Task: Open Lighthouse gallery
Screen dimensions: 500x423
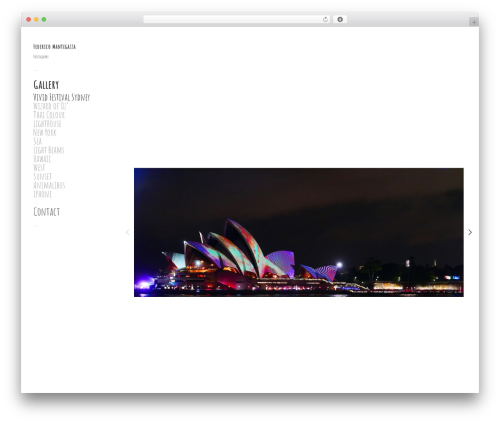Action: (47, 124)
